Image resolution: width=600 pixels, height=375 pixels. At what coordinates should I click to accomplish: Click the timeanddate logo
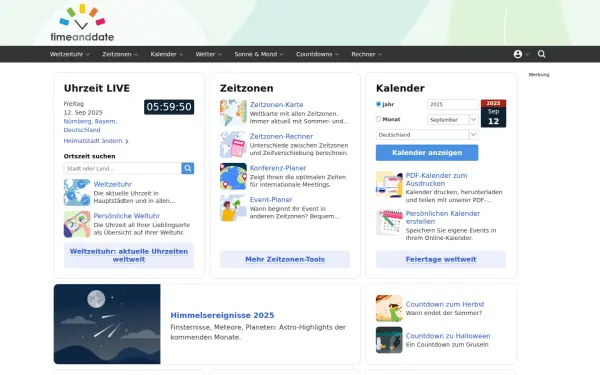(x=82, y=23)
